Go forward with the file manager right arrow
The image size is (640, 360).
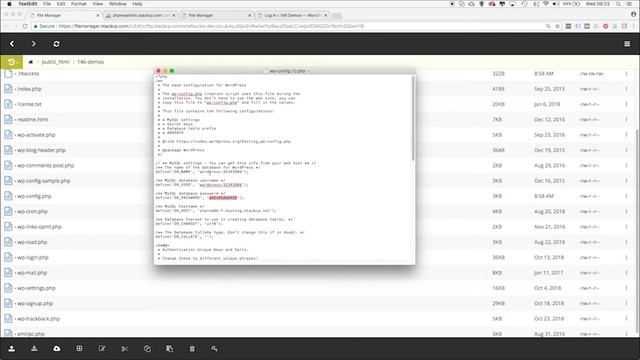pos(33,44)
